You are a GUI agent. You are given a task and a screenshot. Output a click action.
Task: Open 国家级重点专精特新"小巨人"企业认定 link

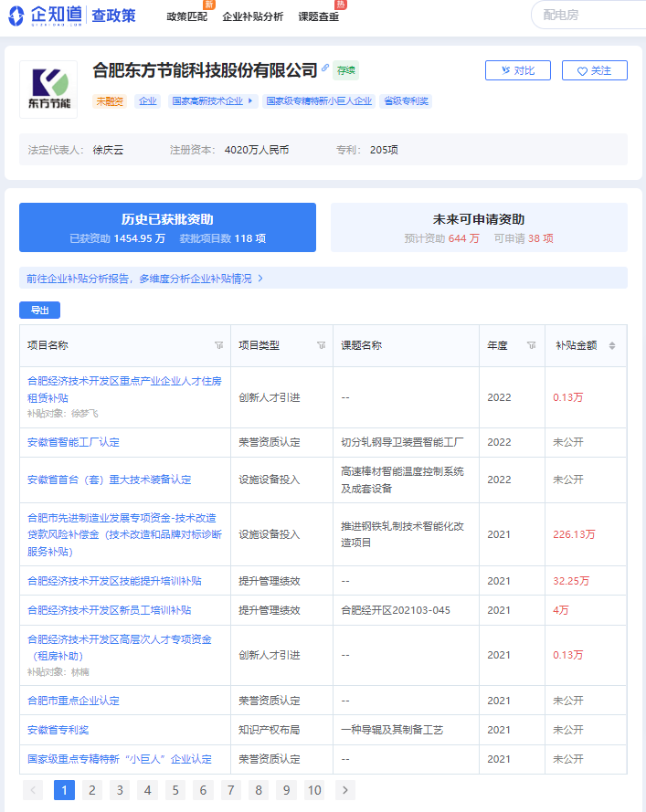coord(120,759)
